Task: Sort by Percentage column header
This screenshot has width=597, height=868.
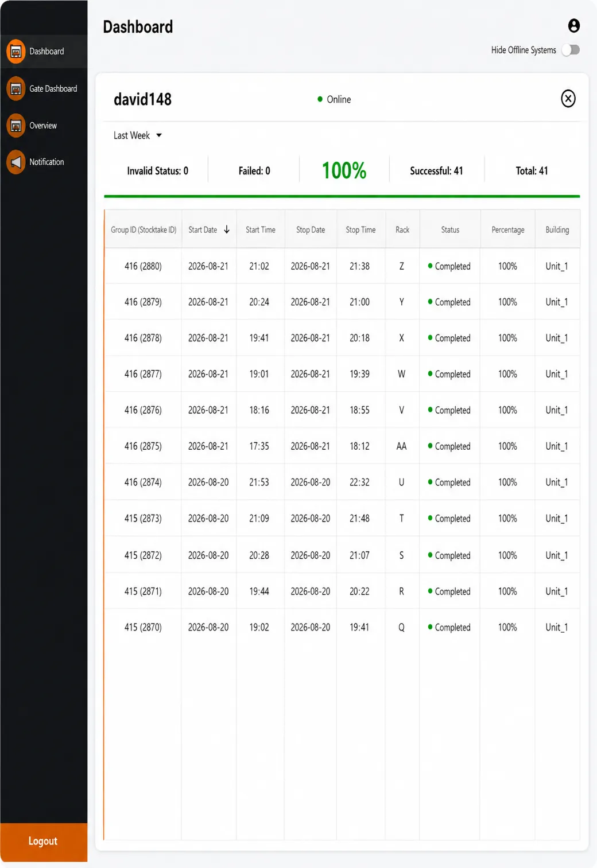Action: (x=508, y=229)
